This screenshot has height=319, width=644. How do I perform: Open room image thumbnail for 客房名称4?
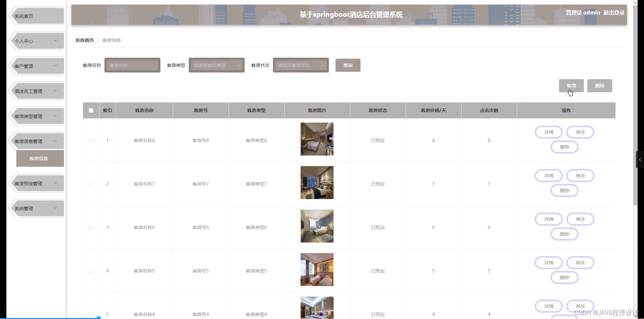point(317,308)
